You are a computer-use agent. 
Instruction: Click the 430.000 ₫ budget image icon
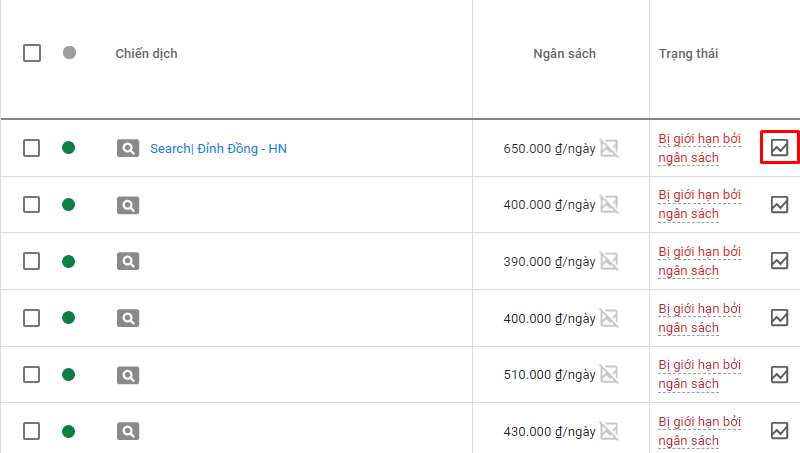[608, 431]
